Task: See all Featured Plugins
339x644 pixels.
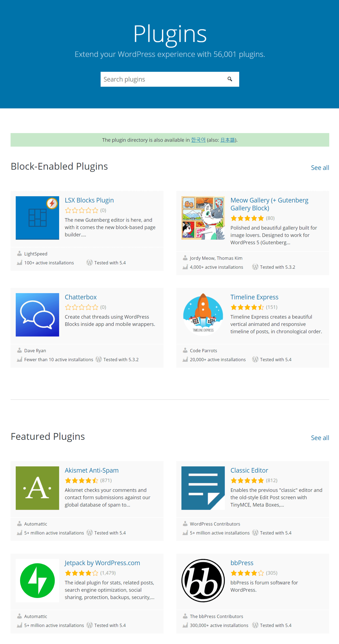Action: tap(320, 438)
